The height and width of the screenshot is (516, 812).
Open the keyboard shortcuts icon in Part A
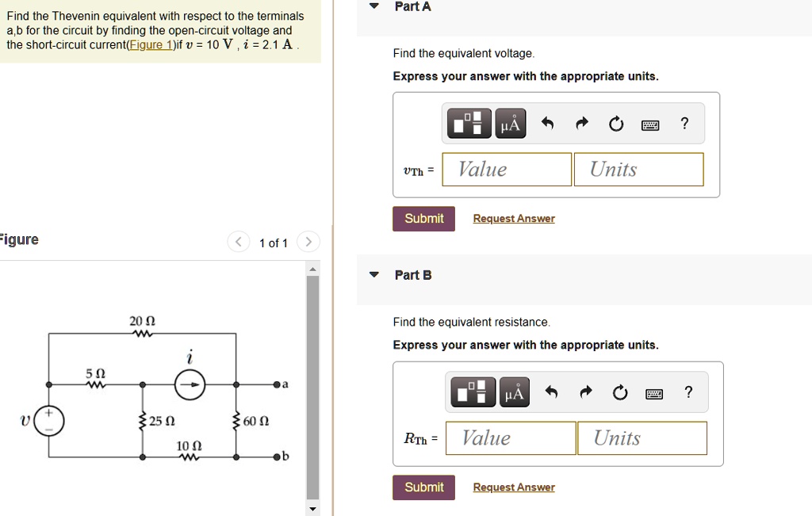(x=650, y=124)
